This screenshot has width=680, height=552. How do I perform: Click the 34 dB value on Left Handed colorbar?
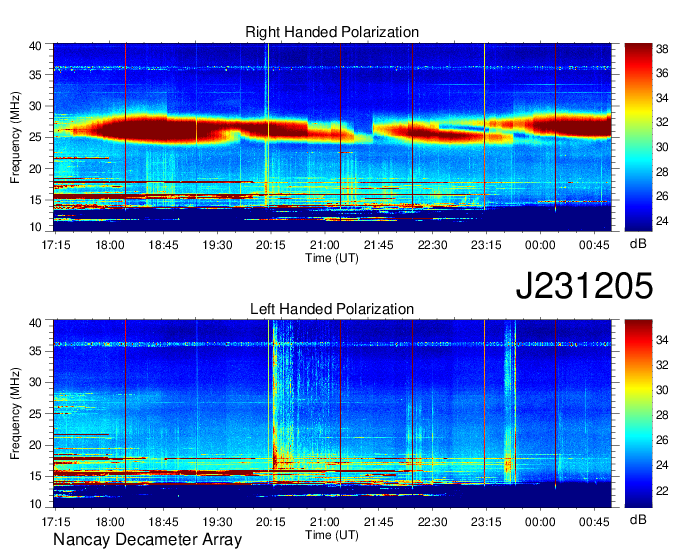click(x=662, y=340)
